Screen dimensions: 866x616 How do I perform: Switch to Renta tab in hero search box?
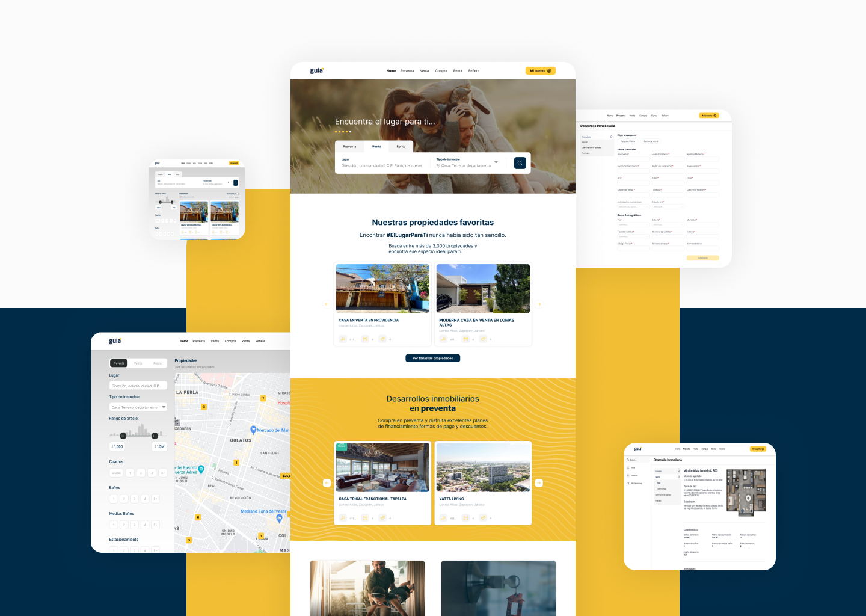[401, 147]
